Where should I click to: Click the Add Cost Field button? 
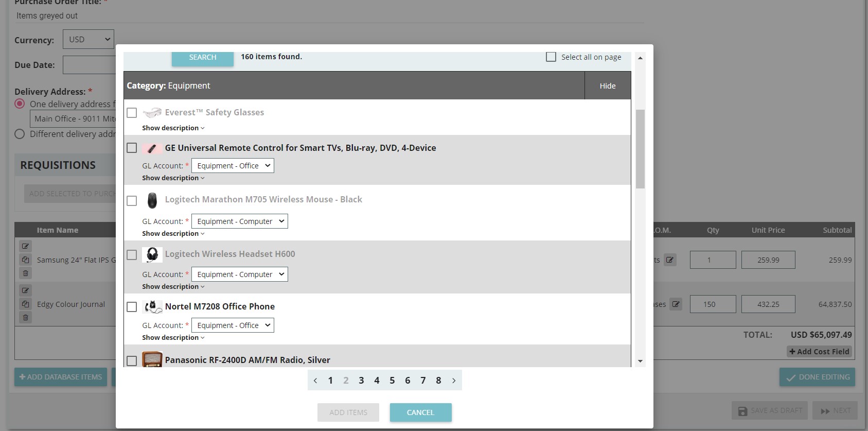(819, 351)
